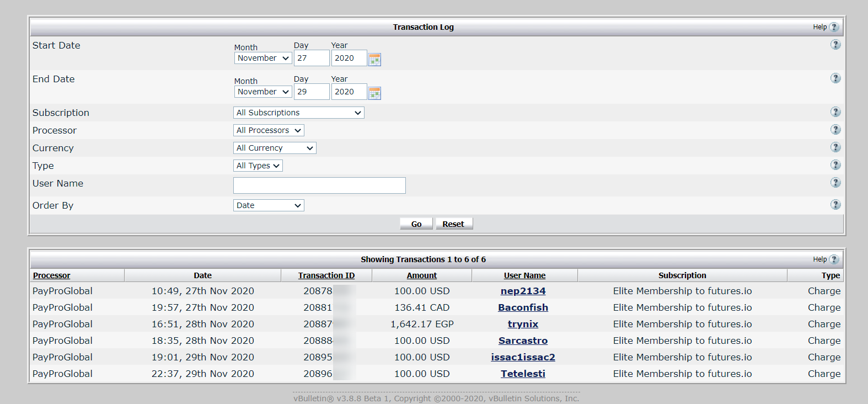Click date 22:37, 29th Nov 2020

coord(203,374)
